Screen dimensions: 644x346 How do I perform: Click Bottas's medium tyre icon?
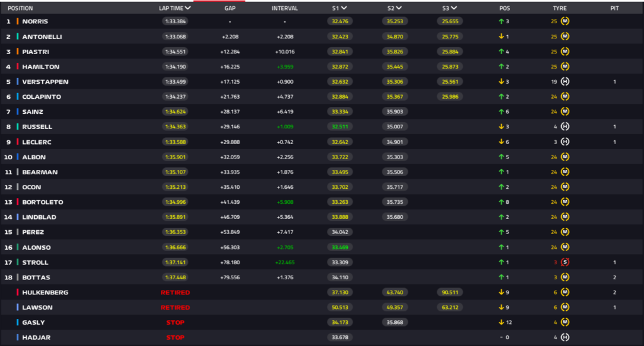pos(565,277)
